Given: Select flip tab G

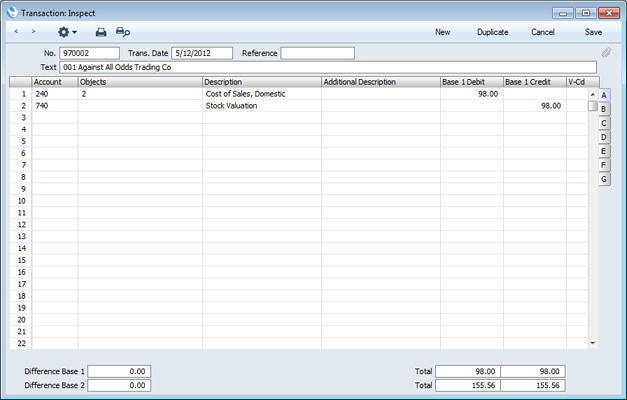Looking at the screenshot, I should click(604, 179).
